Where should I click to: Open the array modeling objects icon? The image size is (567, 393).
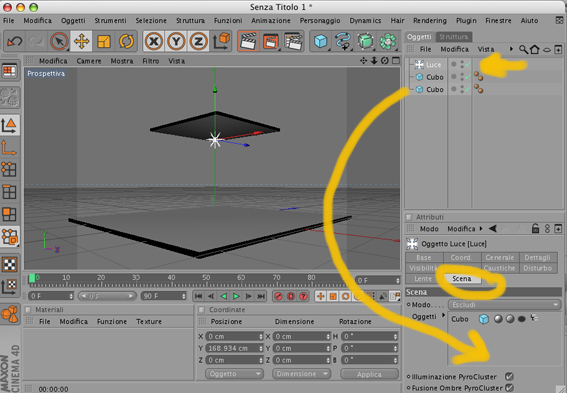[388, 41]
